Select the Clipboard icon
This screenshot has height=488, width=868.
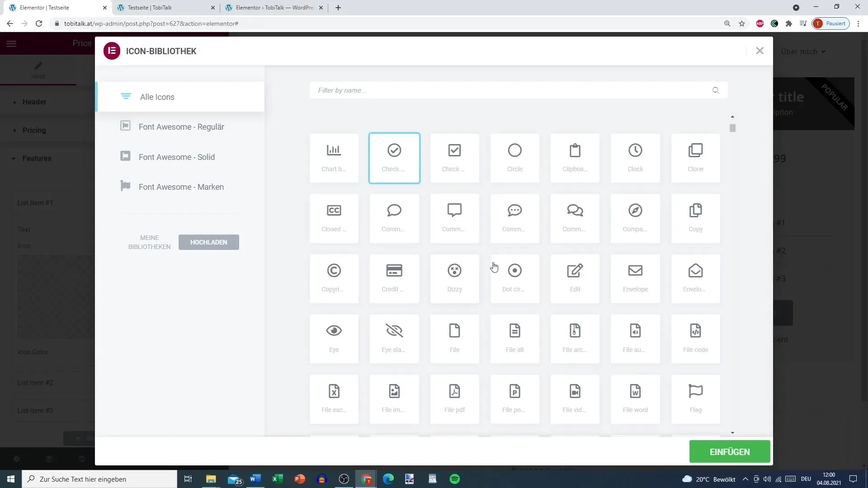click(575, 158)
